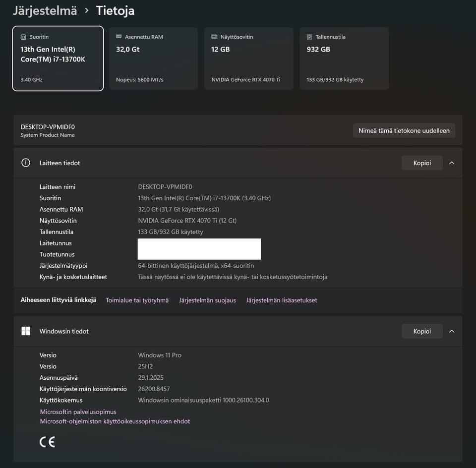This screenshot has height=468, width=476.
Task: Click Nopeus: 5600 MT/s on RAM card
Action: pyautogui.click(x=140, y=79)
